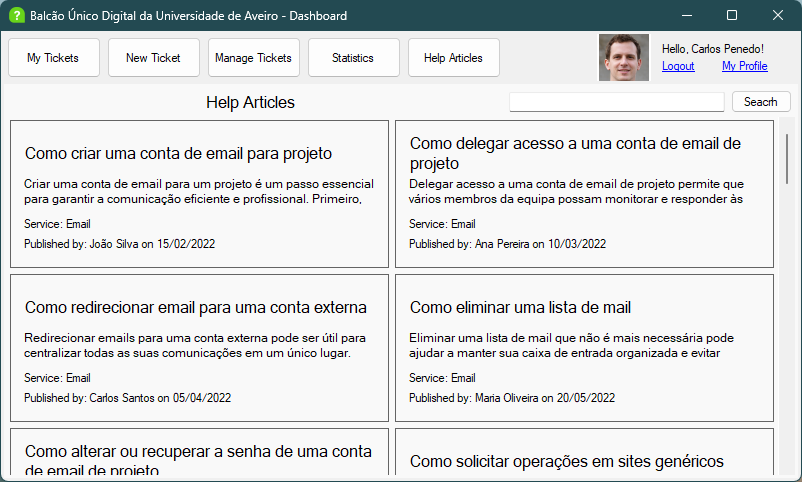Click the summary starting 'Delegar acesso a uma conta'
The image size is (802, 482).
576,191
